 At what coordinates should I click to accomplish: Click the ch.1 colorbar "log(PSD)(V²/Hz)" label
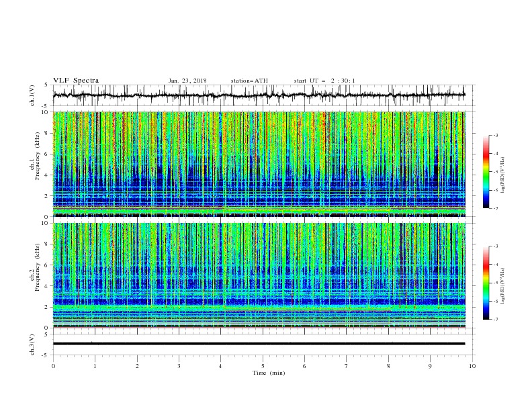click(503, 175)
